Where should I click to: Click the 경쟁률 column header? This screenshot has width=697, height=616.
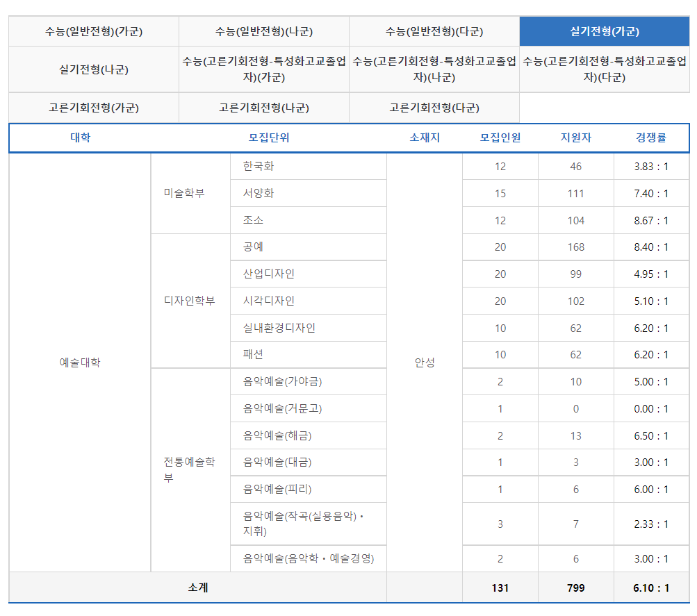pos(650,138)
